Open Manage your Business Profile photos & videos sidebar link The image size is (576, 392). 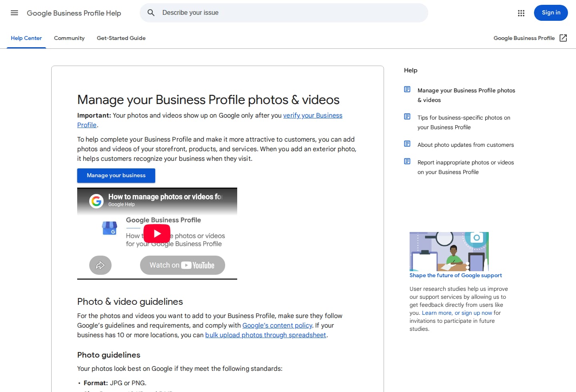click(x=466, y=95)
